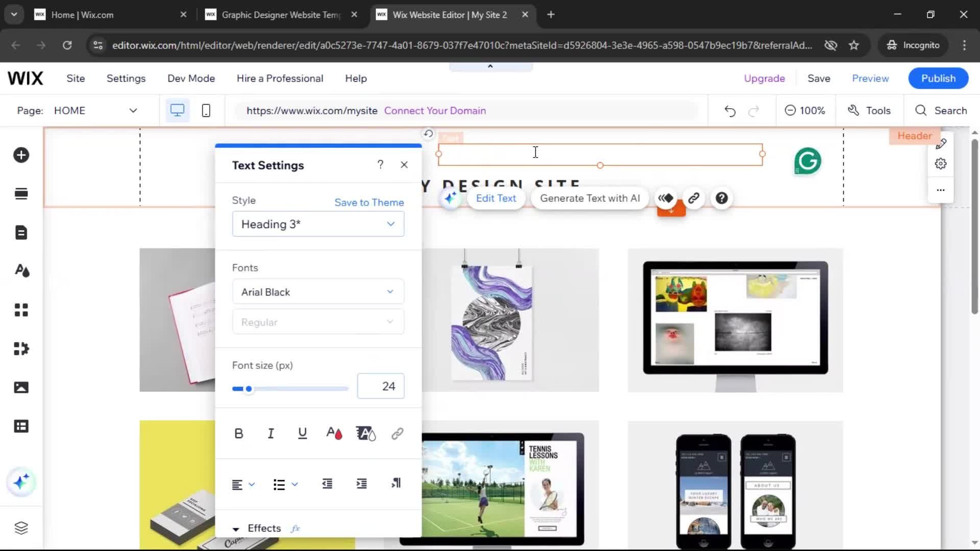Click Generate Text with AI button
Image resolution: width=980 pixels, height=551 pixels.
tap(590, 198)
